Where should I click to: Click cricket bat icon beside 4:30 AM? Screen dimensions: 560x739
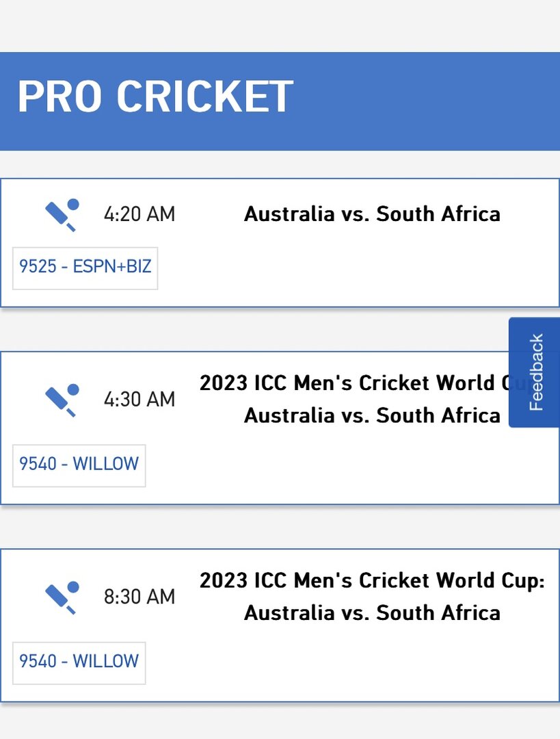pos(62,400)
